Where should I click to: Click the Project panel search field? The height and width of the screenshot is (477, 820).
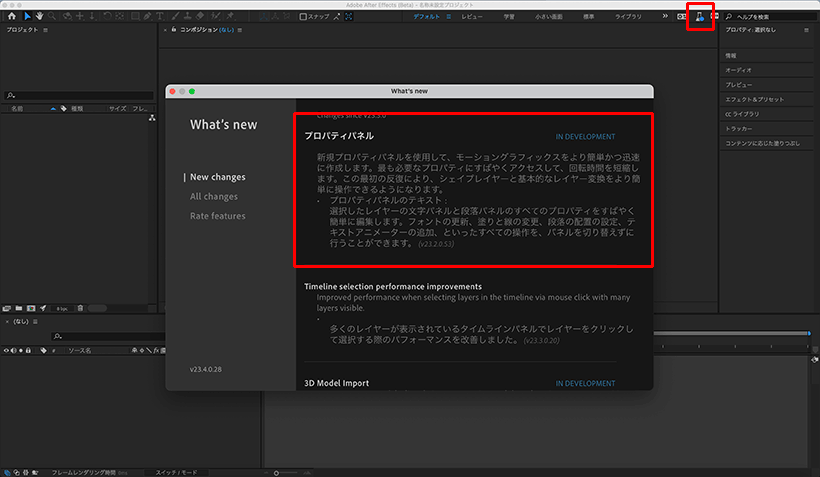click(x=79, y=95)
